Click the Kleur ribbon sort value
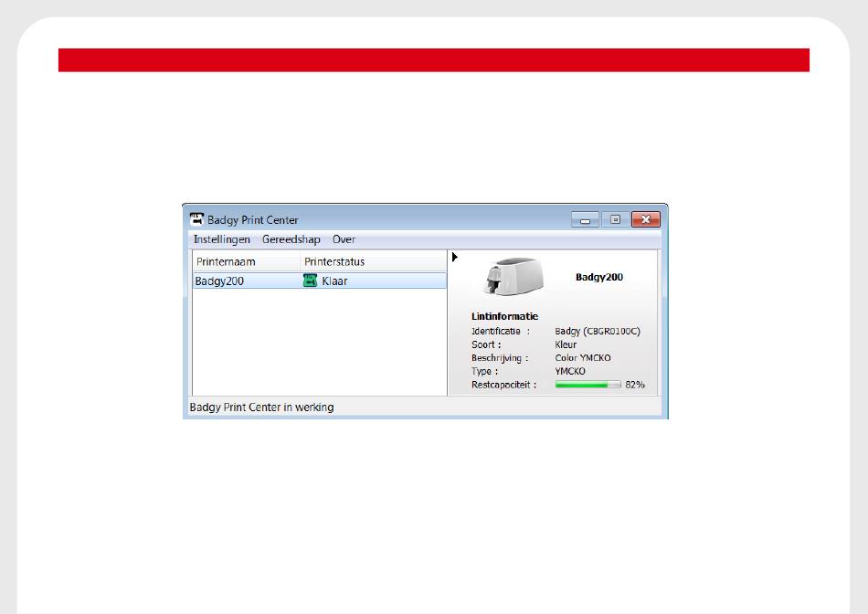The height and width of the screenshot is (614, 868). [x=566, y=344]
